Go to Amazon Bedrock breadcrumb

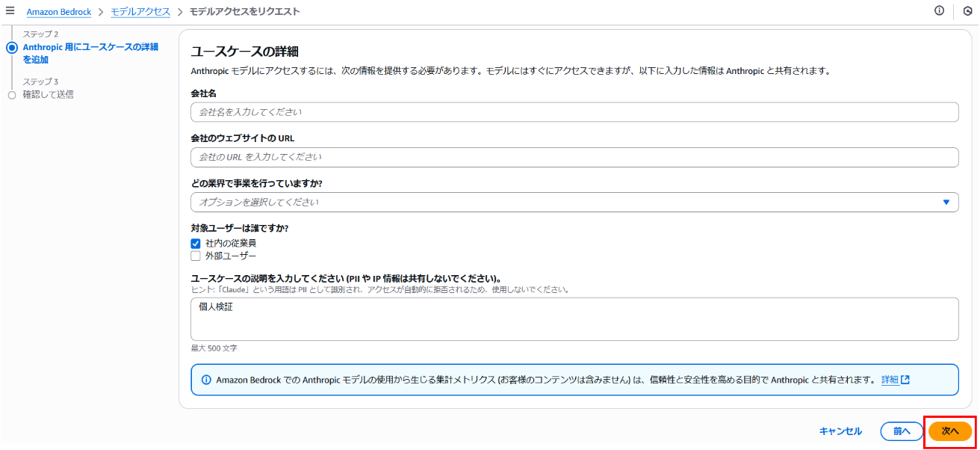pyautogui.click(x=59, y=12)
